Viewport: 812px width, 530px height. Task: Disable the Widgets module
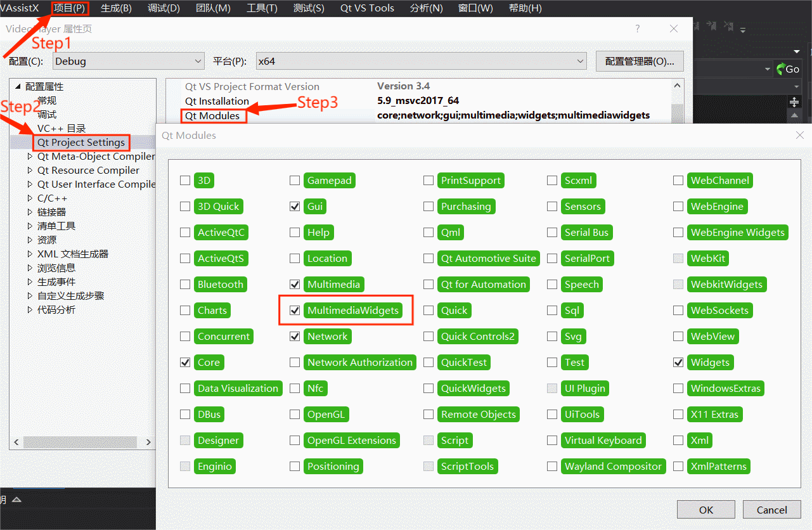pos(678,362)
